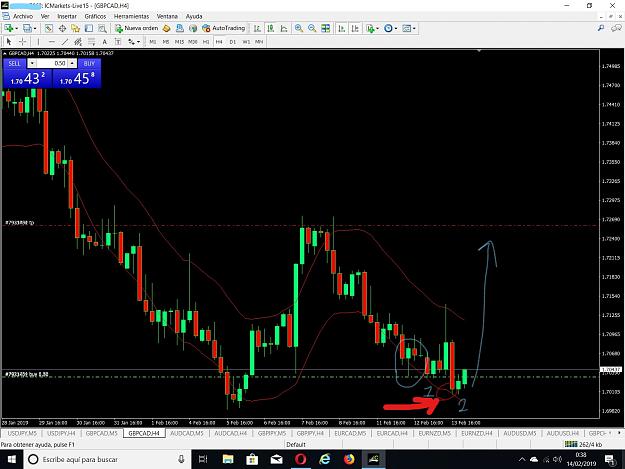Open File Explorer from taskbar
Screen dimensions: 625x469
tap(228, 459)
